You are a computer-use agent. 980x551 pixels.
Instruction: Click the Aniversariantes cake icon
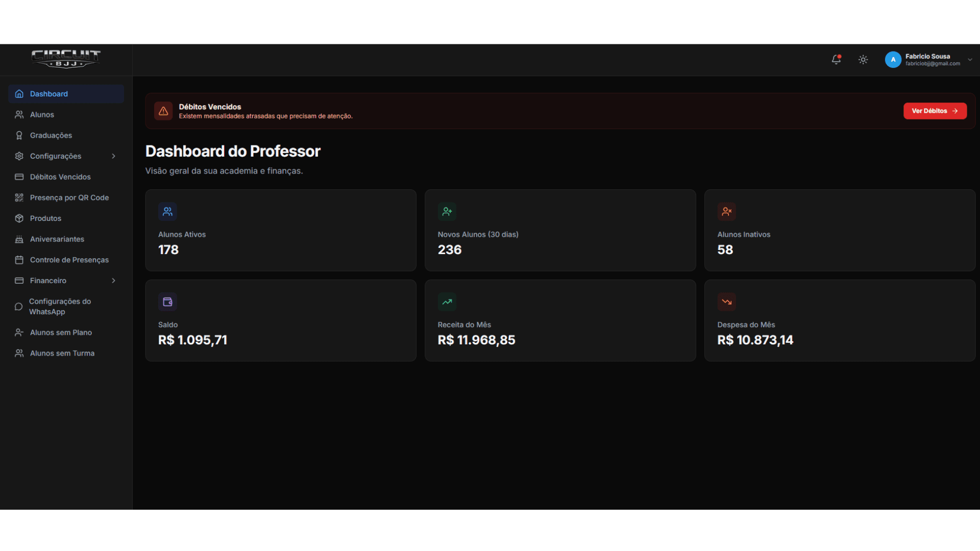coord(19,239)
